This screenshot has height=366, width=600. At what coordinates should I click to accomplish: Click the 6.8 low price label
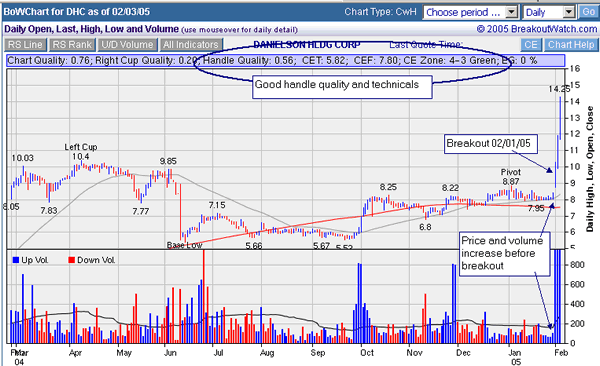pos(425,227)
